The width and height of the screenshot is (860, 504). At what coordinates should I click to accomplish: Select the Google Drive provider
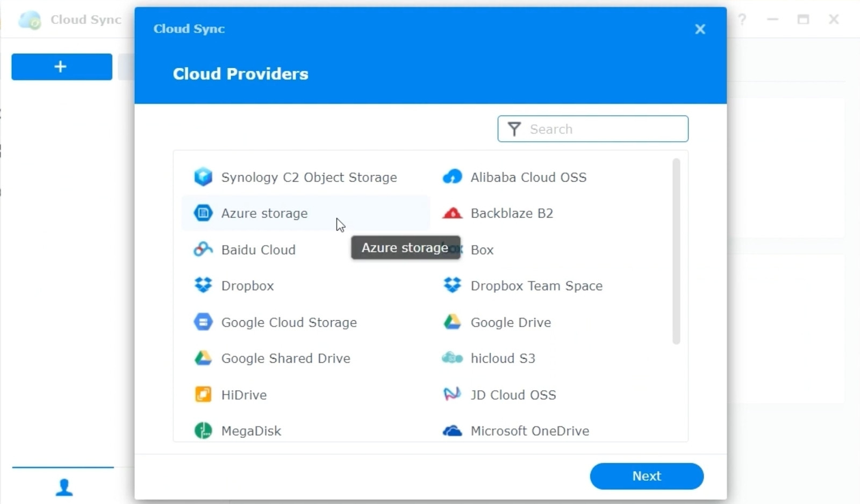click(511, 322)
